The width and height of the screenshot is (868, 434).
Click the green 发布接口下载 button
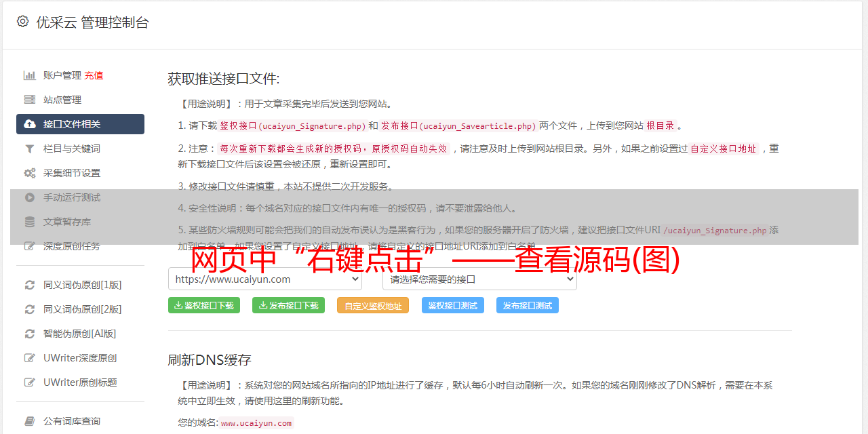288,305
